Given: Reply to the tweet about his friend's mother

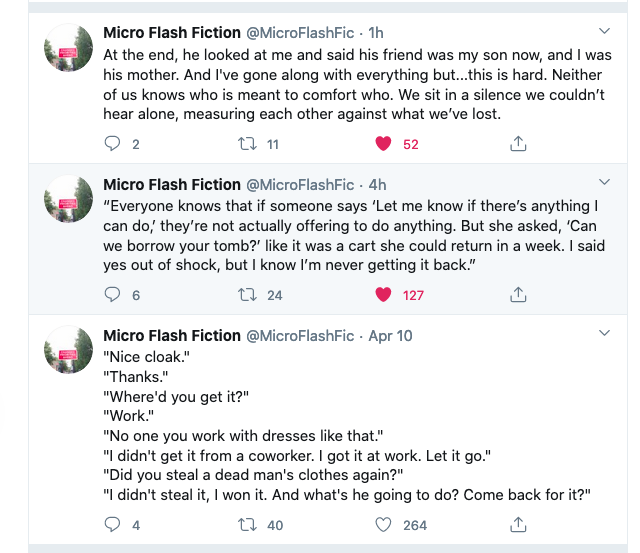Looking at the screenshot, I should coord(113,144).
